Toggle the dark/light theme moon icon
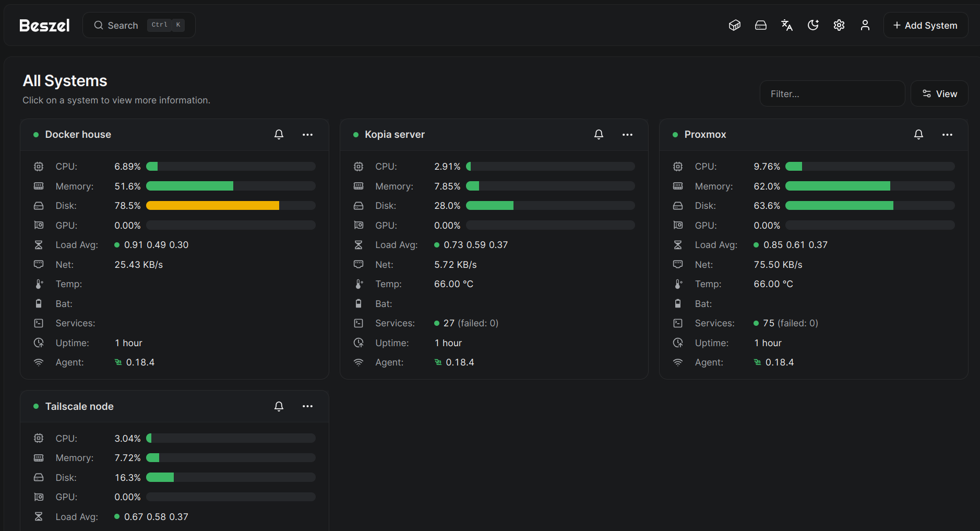 (x=813, y=26)
